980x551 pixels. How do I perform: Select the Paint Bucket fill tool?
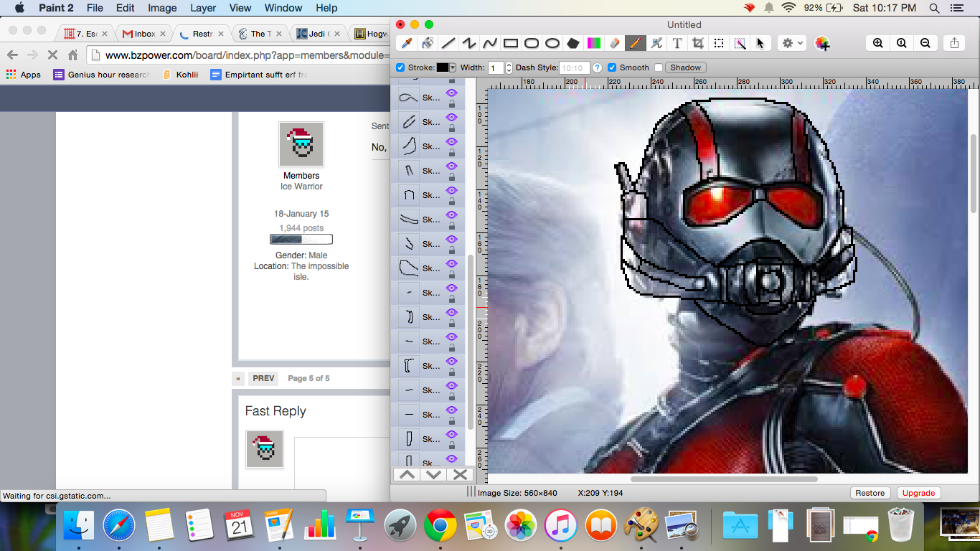(427, 43)
